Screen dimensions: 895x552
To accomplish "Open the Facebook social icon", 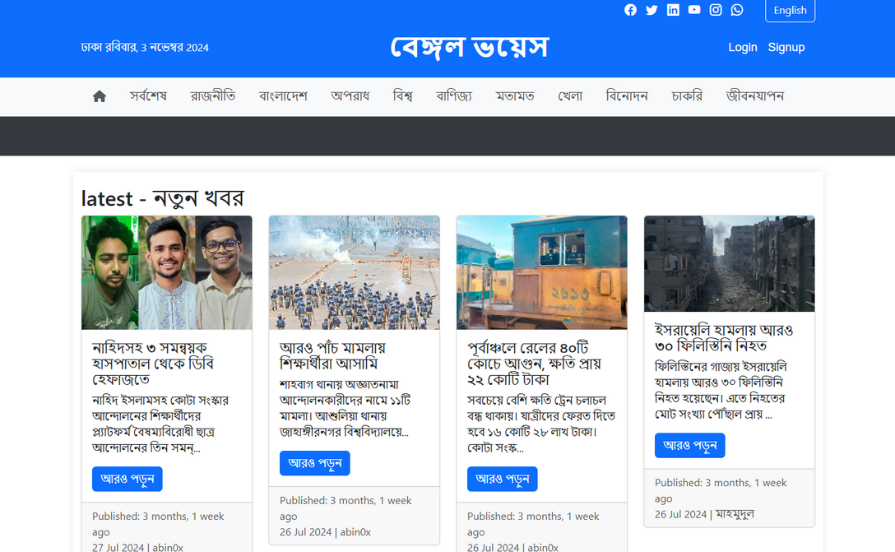I will [x=630, y=10].
